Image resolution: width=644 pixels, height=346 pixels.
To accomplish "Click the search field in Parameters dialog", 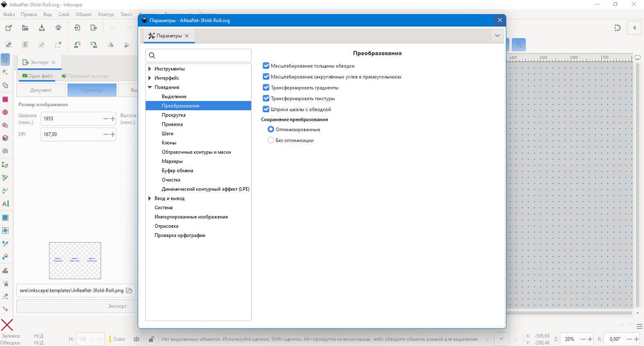I will (198, 55).
